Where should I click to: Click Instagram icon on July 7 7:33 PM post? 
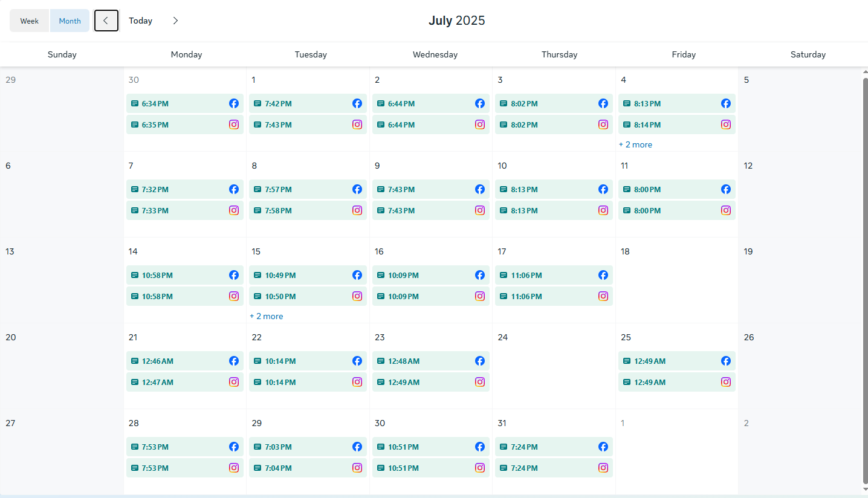[234, 210]
